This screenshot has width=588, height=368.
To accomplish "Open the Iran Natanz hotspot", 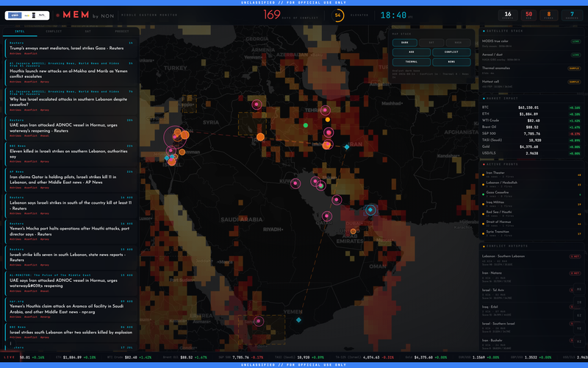I will click(531, 277).
